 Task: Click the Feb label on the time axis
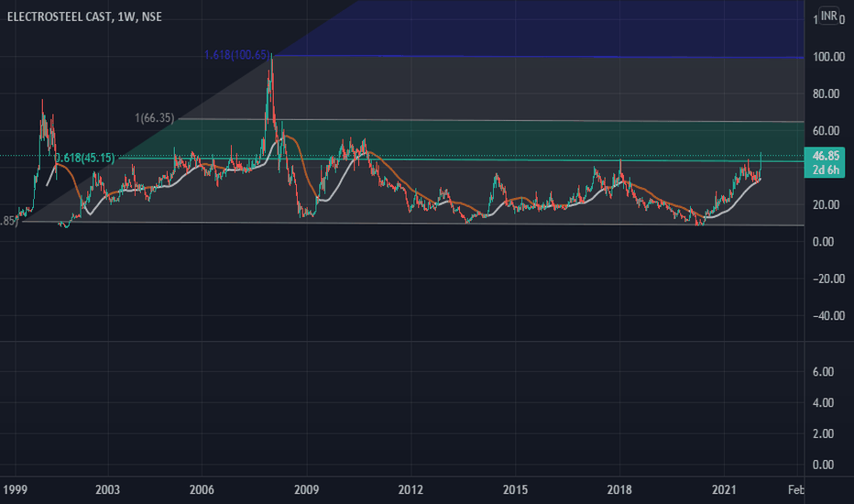(x=795, y=490)
